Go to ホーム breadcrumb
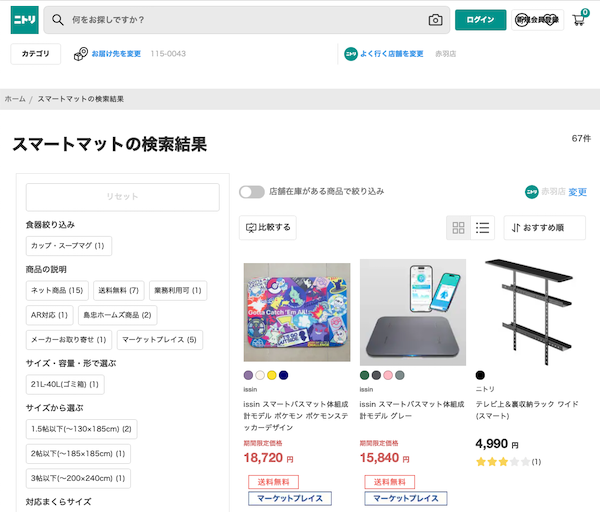This screenshot has height=512, width=600. tap(15, 99)
